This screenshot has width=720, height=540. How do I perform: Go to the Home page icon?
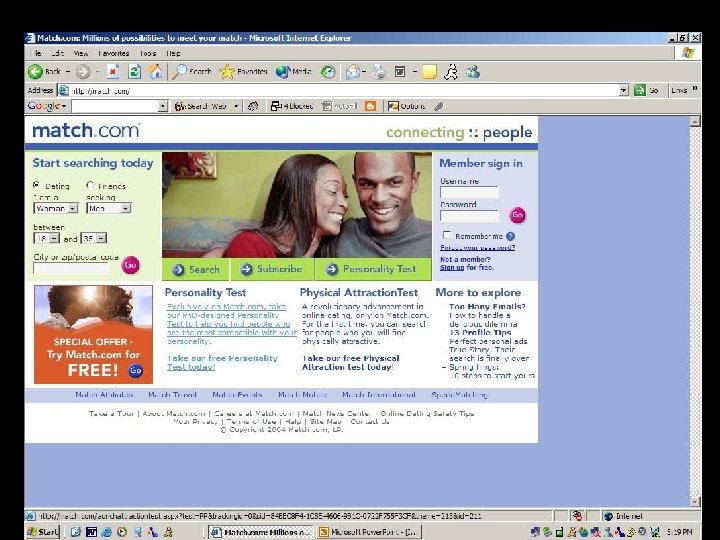[155, 72]
